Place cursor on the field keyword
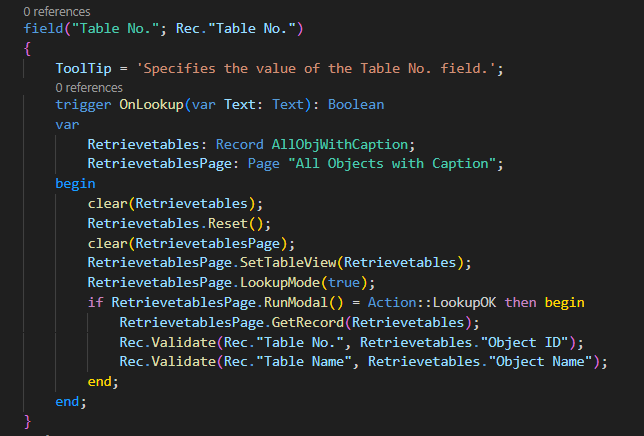644x436 pixels. (x=43, y=28)
